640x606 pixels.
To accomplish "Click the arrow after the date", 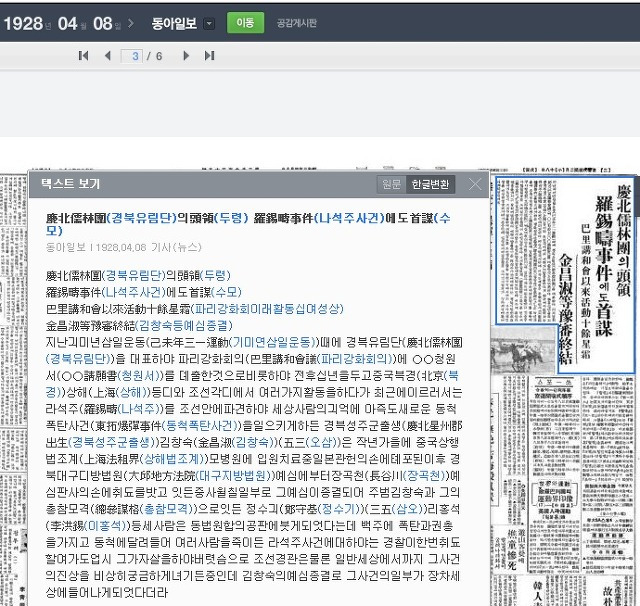I will point(131,23).
